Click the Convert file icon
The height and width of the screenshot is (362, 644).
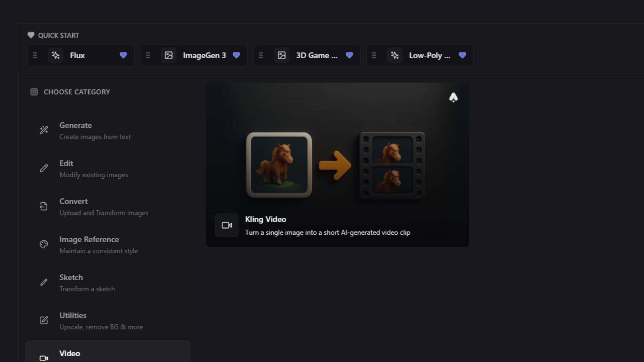pyautogui.click(x=44, y=206)
